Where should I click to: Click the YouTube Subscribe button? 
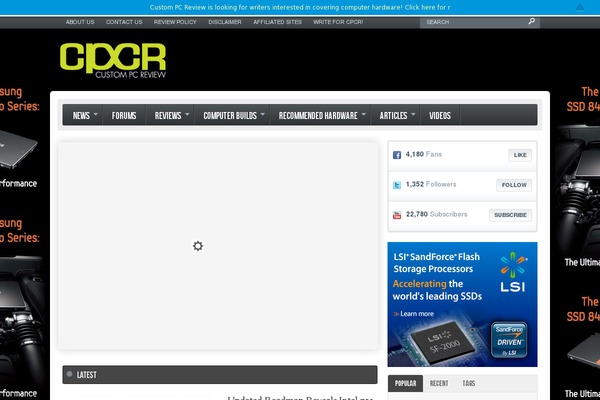click(x=510, y=215)
